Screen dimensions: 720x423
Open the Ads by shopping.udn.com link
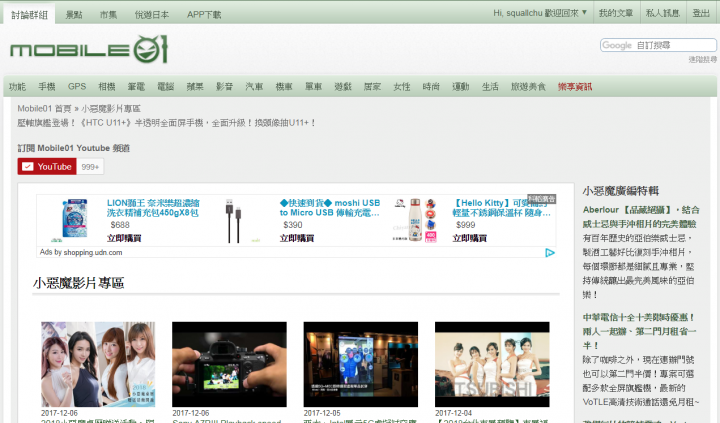coord(81,252)
